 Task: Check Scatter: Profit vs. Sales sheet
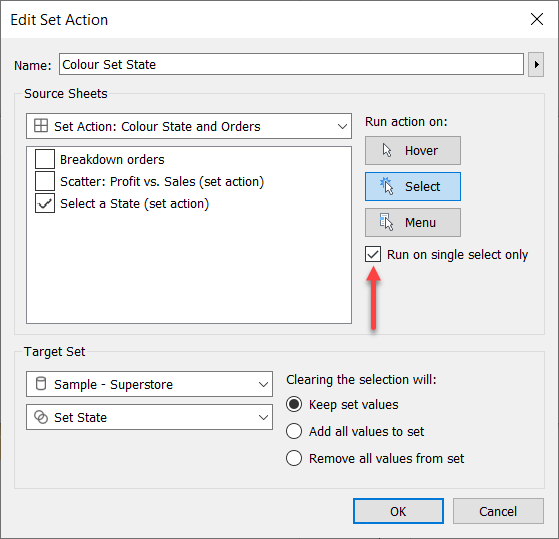(x=45, y=181)
